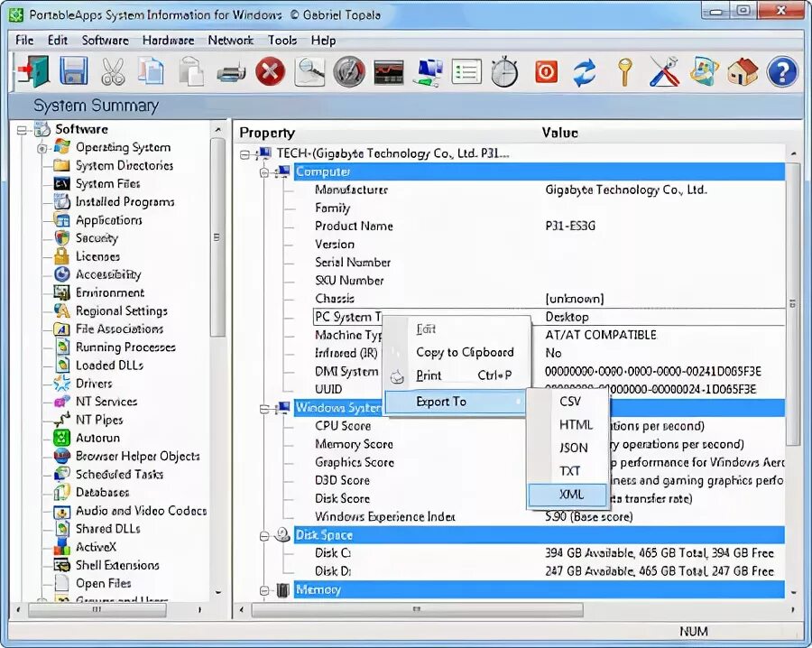The image size is (812, 648).
Task: Collapse the TECH root computer node
Action: point(245,153)
